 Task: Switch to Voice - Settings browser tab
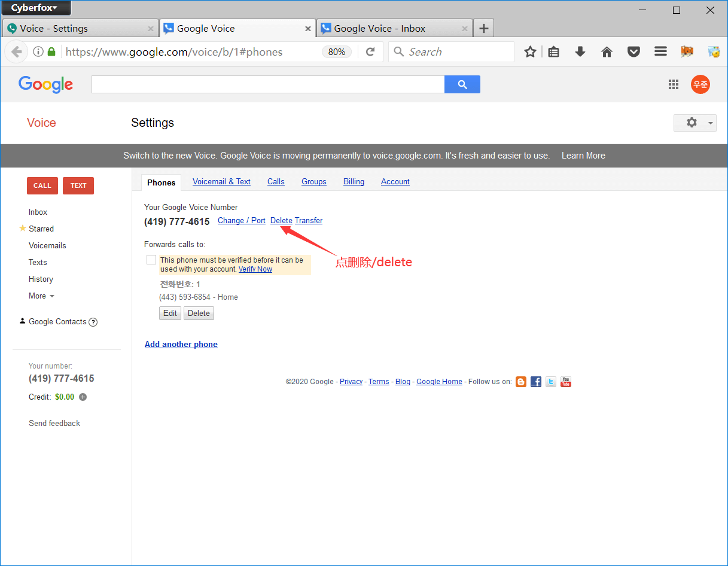pos(80,28)
